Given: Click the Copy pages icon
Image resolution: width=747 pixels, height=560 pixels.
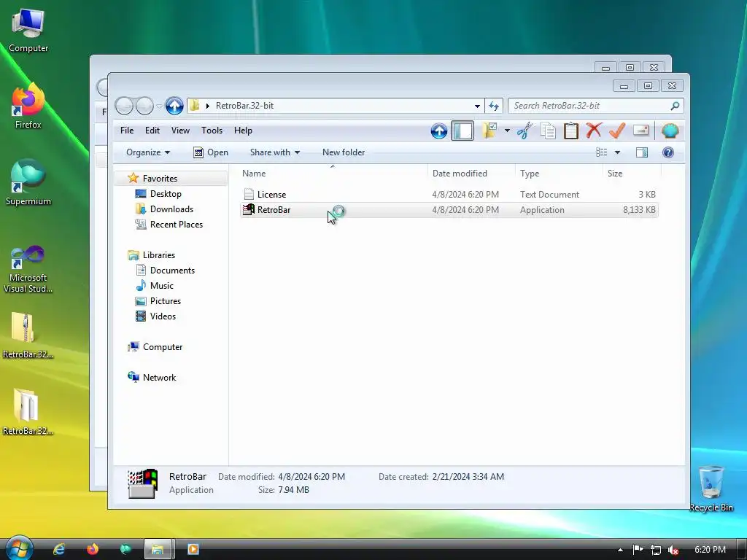Looking at the screenshot, I should click(x=548, y=131).
